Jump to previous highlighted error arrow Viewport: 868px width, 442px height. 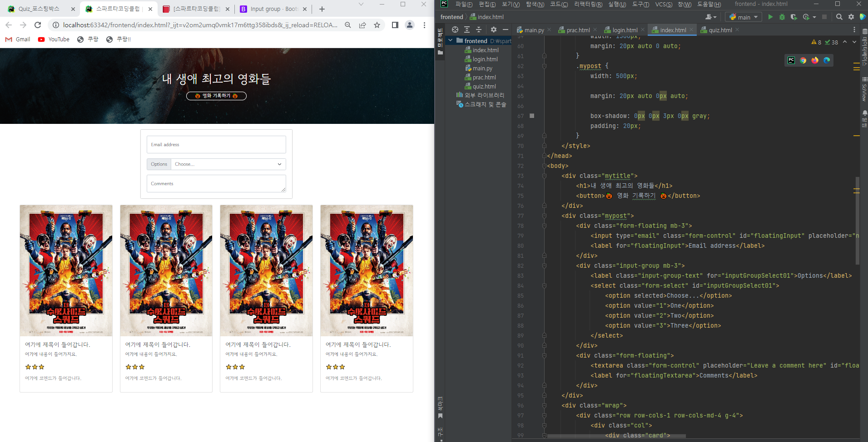tap(845, 42)
